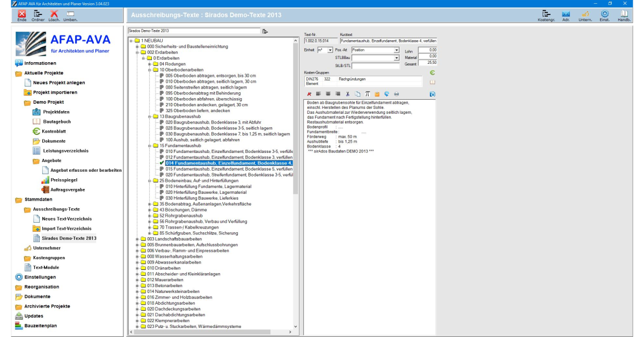
Task: Click the Lohn value field
Action: (427, 50)
